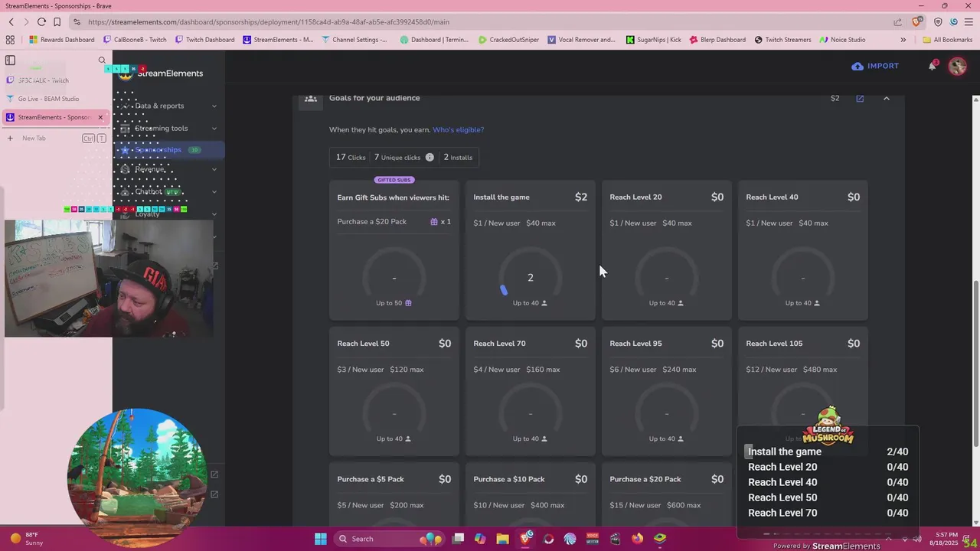Open the SugarNips | Kick bookmark
The image size is (980, 551).
click(x=653, y=40)
